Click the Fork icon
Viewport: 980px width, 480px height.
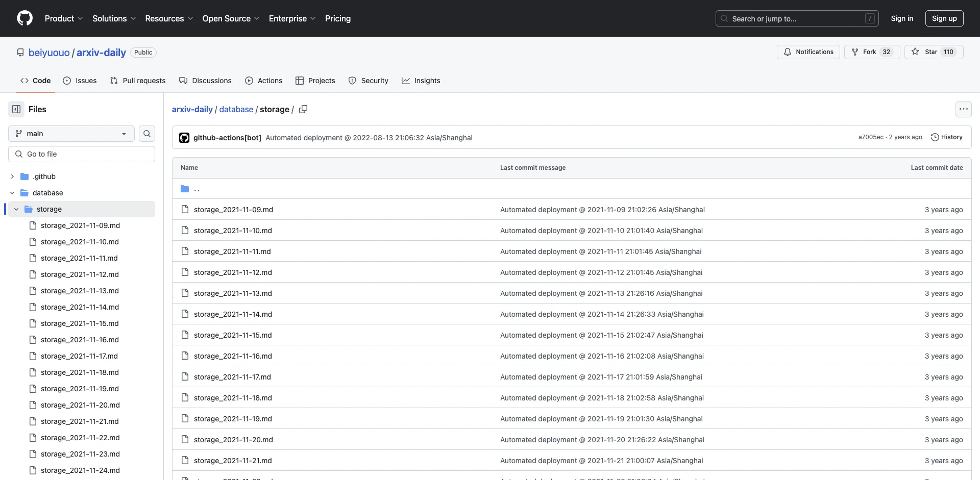tap(855, 52)
